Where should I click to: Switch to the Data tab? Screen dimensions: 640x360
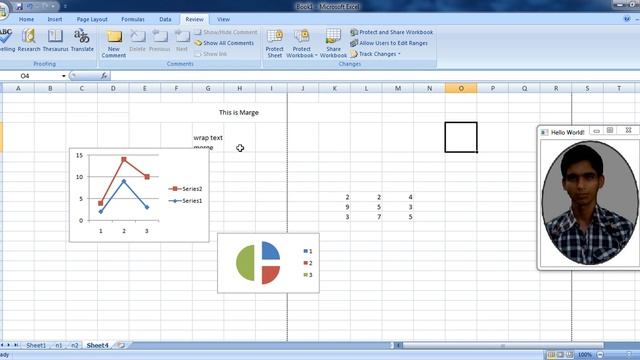[x=165, y=19]
